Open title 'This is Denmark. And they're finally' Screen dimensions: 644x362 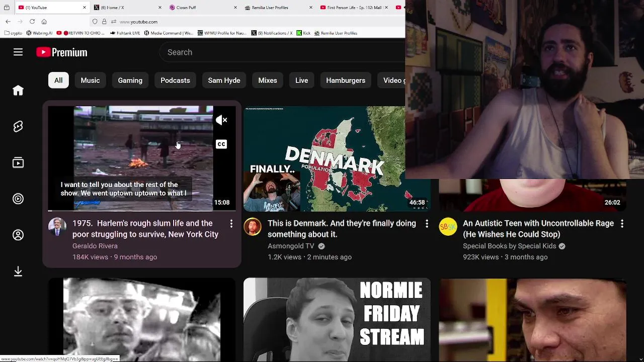tap(342, 229)
